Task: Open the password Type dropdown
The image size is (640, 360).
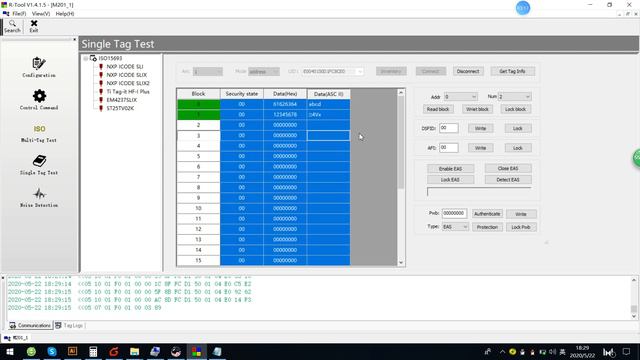Action: [x=455, y=227]
